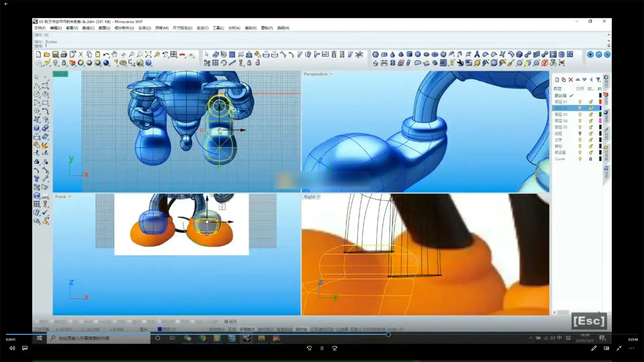Screen dimensions: 644x362
Task: Open the 文件(F) File menu
Action: (40, 28)
